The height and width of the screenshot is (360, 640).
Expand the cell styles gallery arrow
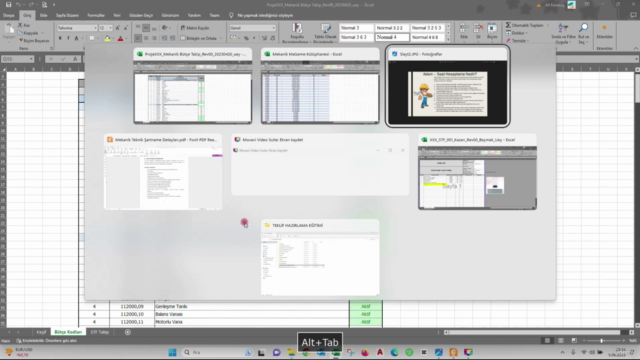point(448,39)
